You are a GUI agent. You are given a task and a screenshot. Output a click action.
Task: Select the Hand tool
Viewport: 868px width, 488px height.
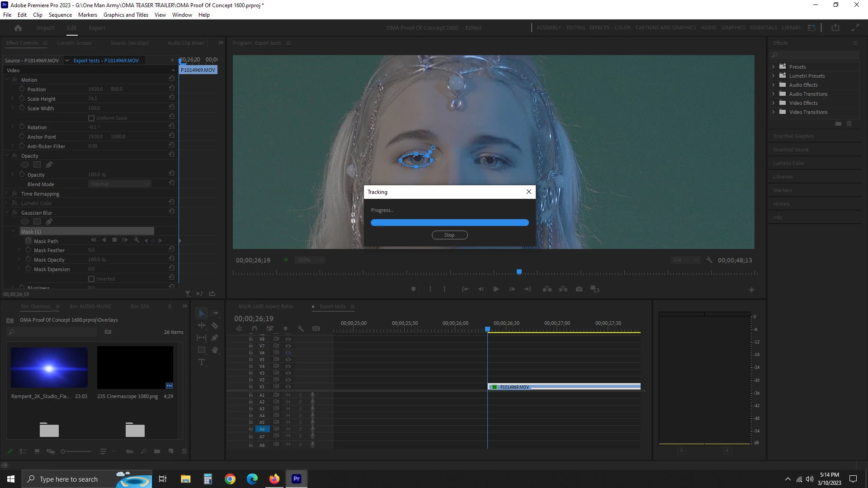click(215, 350)
